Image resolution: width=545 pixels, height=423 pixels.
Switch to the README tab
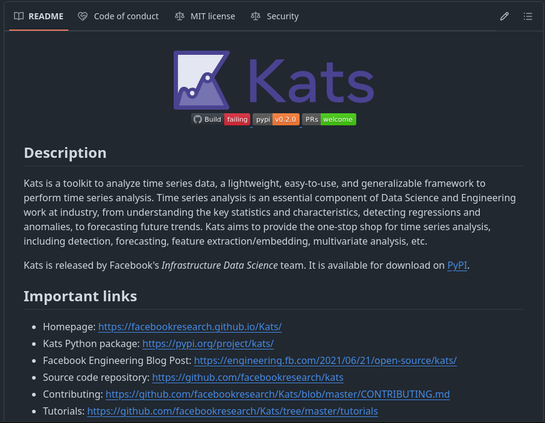(x=39, y=16)
